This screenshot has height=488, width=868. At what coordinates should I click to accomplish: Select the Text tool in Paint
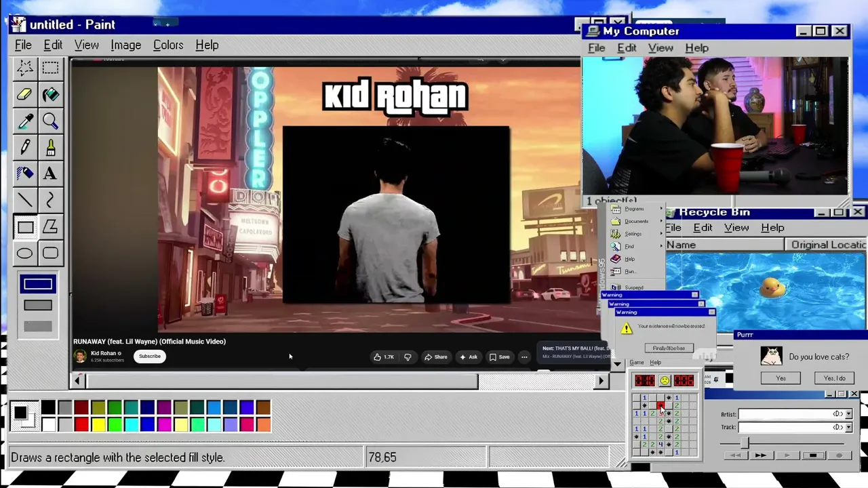coord(50,174)
